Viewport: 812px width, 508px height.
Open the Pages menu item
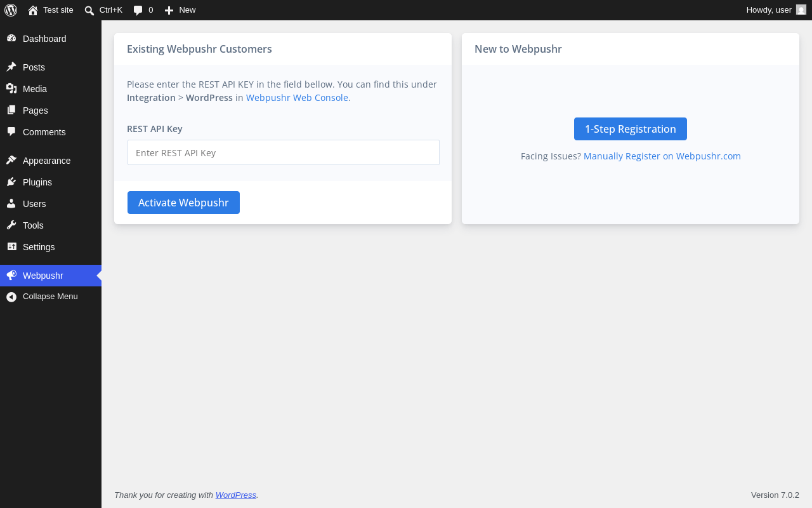(x=36, y=110)
